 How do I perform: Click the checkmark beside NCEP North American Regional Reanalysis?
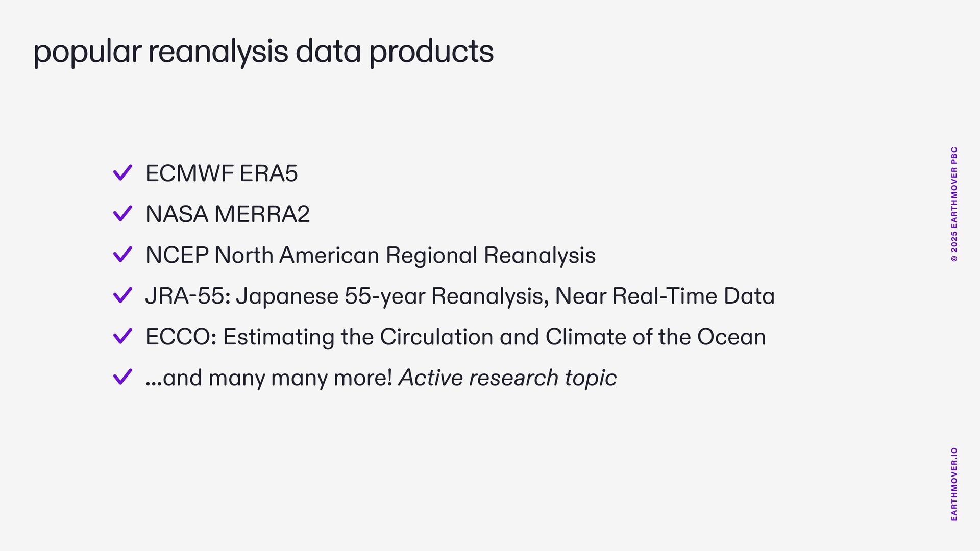coord(122,255)
